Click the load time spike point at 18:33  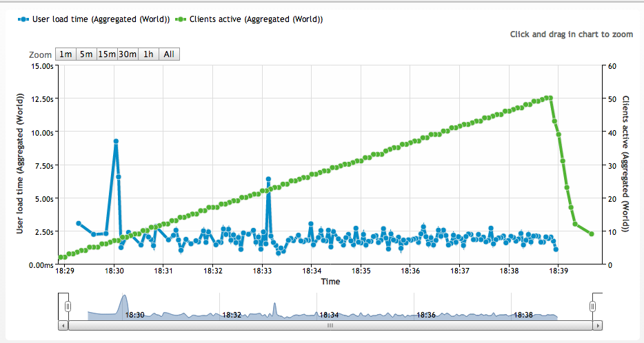268,179
